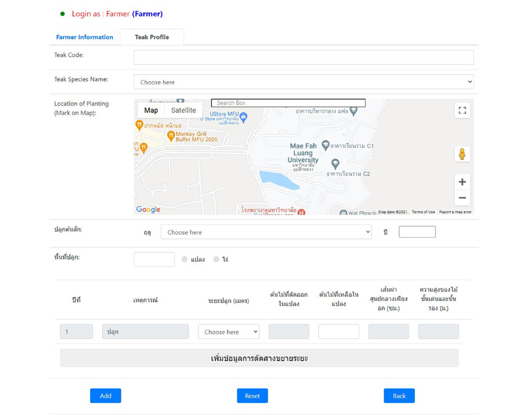Focus the map Search Box field
Viewport: 528px width, 420px height.
288,103
